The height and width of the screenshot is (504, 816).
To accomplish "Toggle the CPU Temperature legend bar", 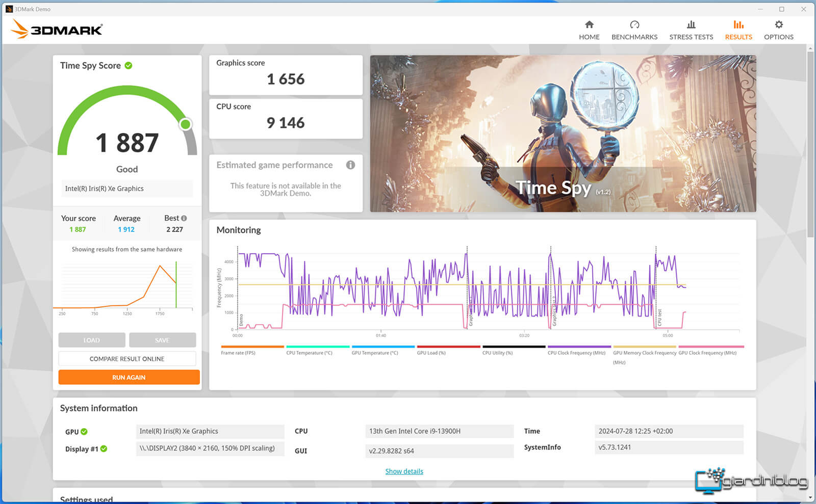I will click(318, 347).
